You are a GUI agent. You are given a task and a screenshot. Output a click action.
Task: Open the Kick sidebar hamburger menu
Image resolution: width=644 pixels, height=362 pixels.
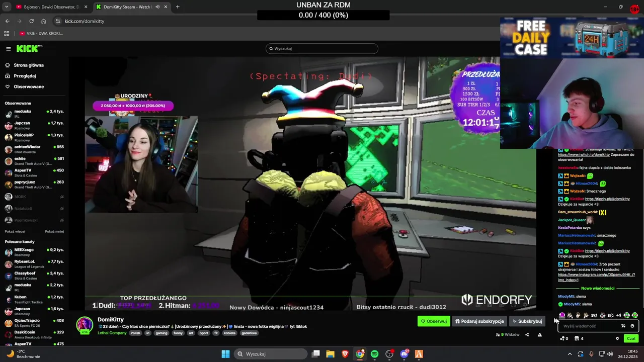pyautogui.click(x=9, y=49)
